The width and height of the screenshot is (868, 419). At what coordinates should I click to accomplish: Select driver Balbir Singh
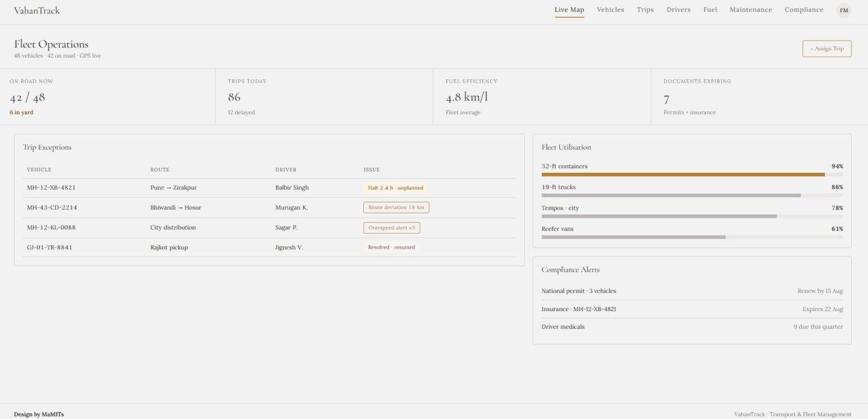292,188
